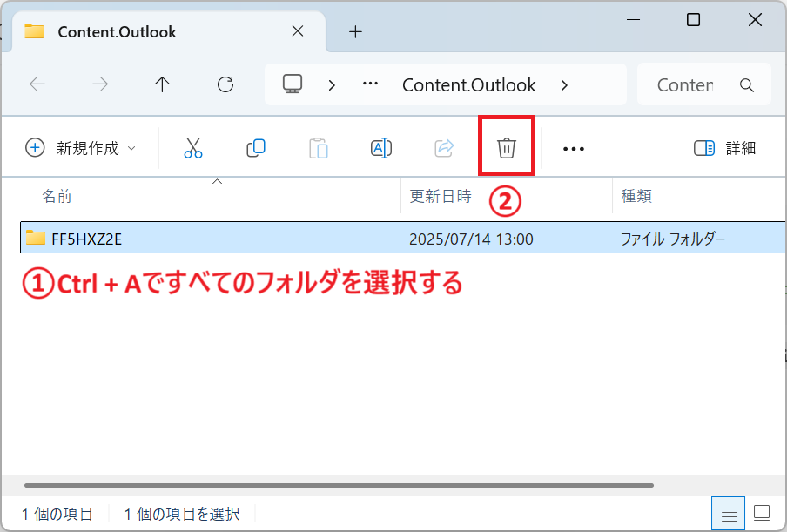Image resolution: width=787 pixels, height=532 pixels.
Task: Delete selection with trash can icon
Action: tap(507, 148)
